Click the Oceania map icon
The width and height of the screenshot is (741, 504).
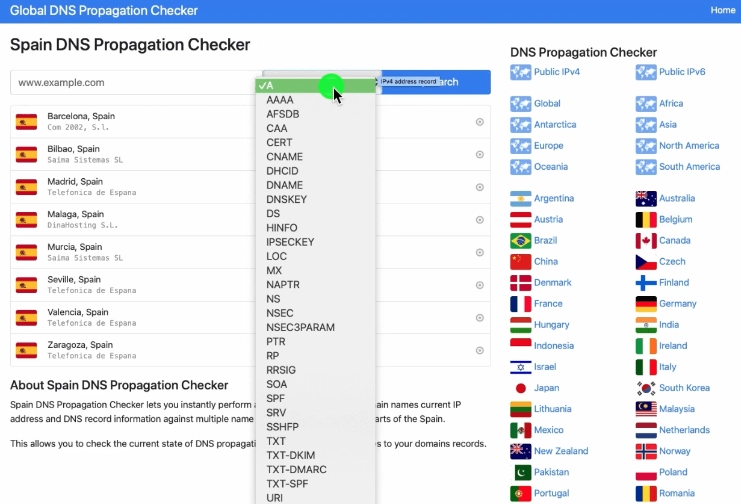pos(520,167)
